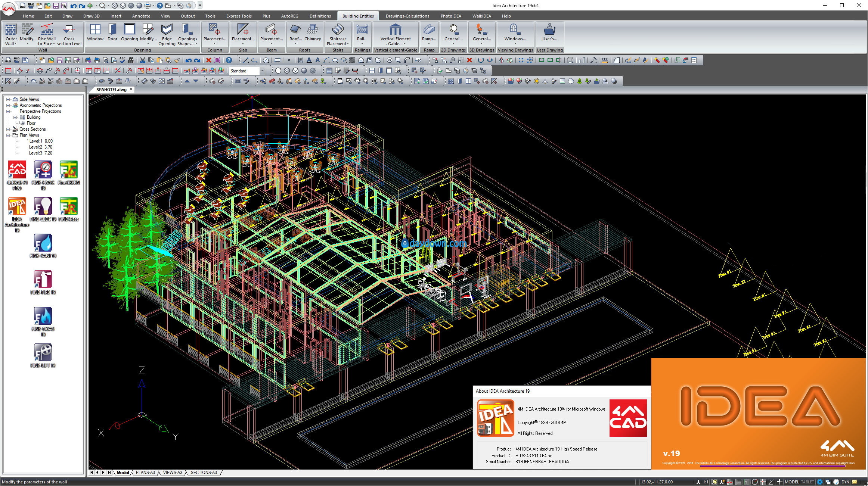Collapse the Plan Views node
Screen dimensions: 868x486
click(8, 135)
